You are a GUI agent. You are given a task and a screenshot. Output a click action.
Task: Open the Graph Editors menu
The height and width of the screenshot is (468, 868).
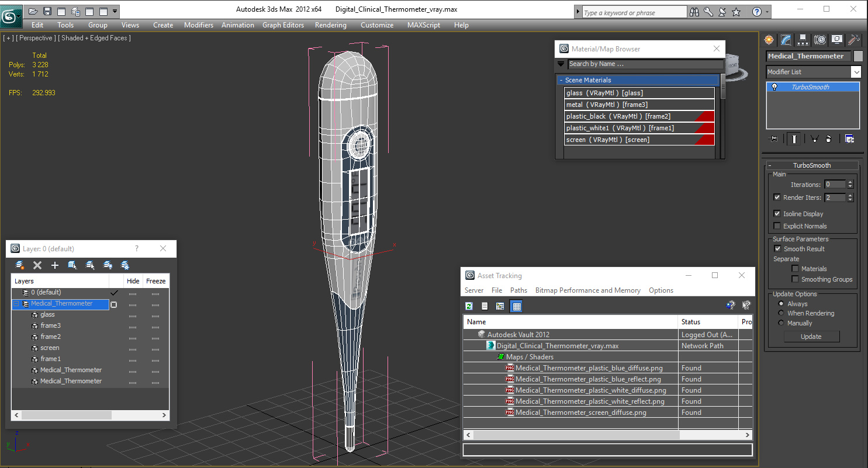(x=283, y=25)
